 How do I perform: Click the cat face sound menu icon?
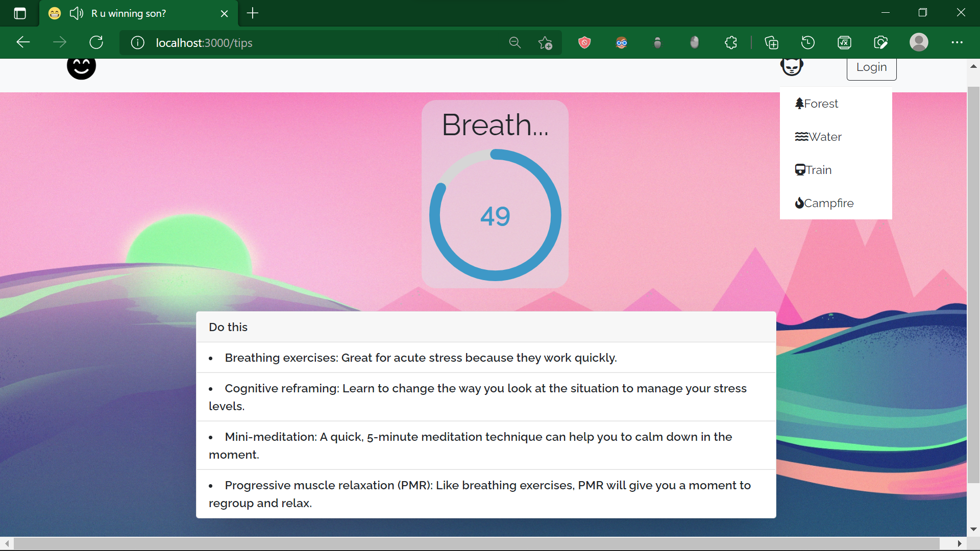792,67
